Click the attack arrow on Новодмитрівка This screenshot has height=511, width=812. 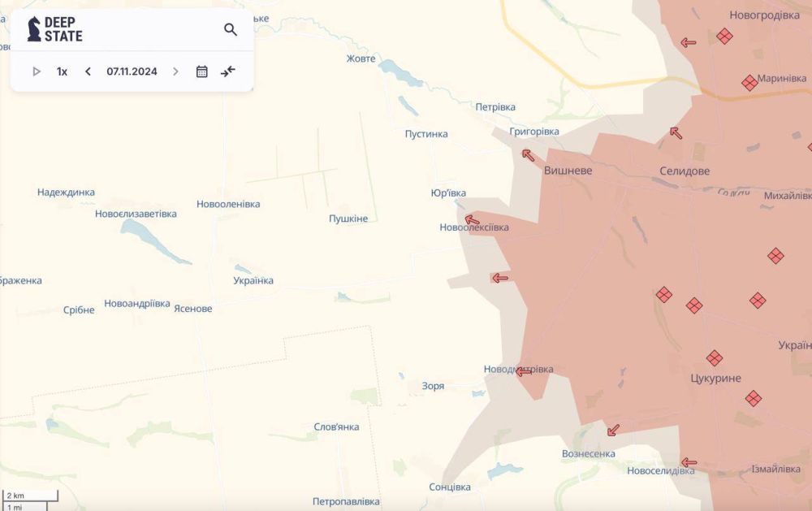524,371
